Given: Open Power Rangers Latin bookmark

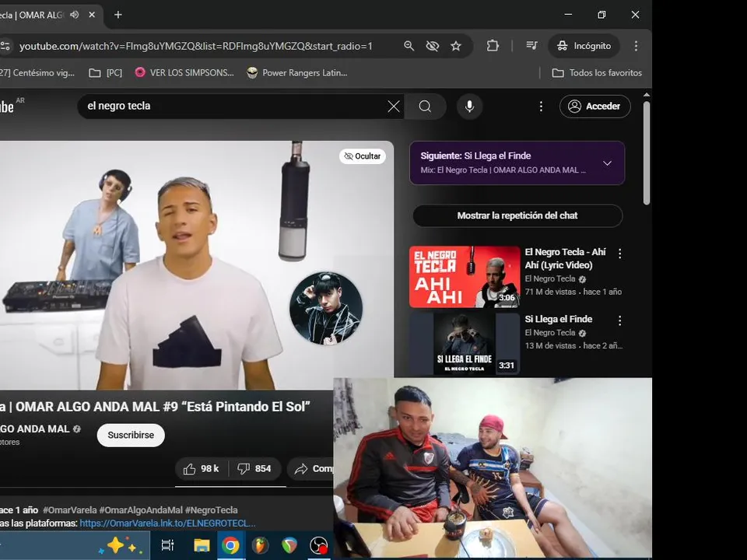Looking at the screenshot, I should click(297, 73).
